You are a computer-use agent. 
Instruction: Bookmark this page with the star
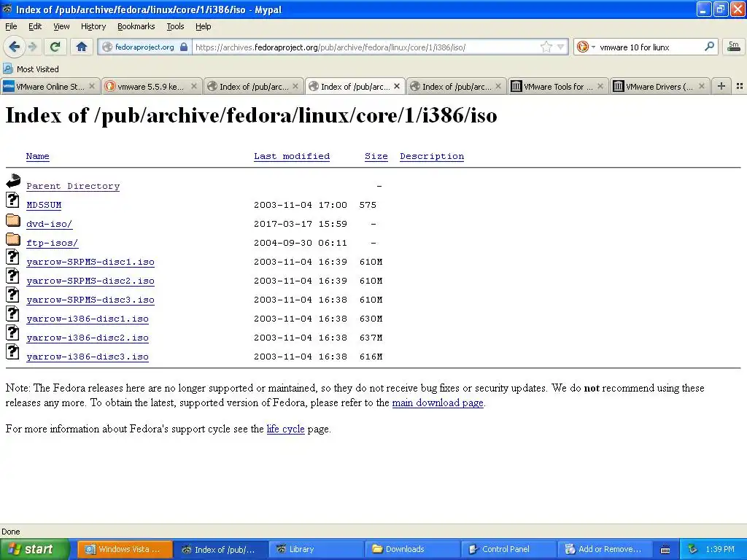[546, 47]
